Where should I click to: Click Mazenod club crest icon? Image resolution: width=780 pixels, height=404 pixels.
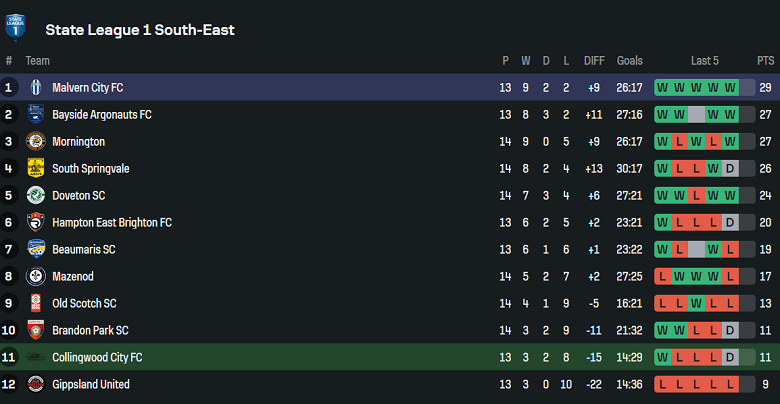(x=36, y=277)
